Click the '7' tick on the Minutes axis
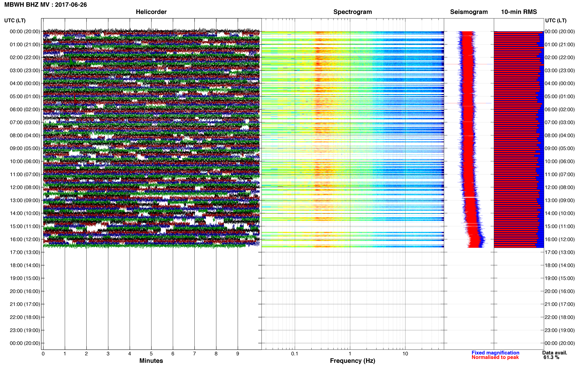588x368 pixels. (195, 354)
